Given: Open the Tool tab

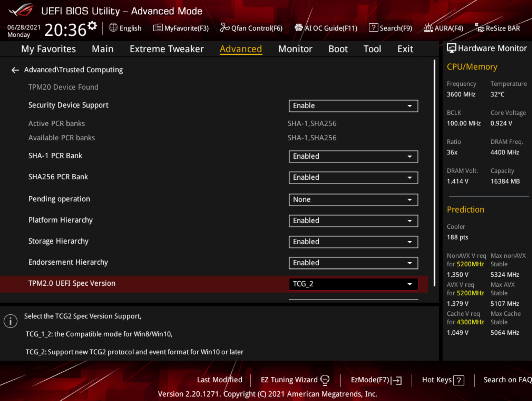Looking at the screenshot, I should (372, 49).
